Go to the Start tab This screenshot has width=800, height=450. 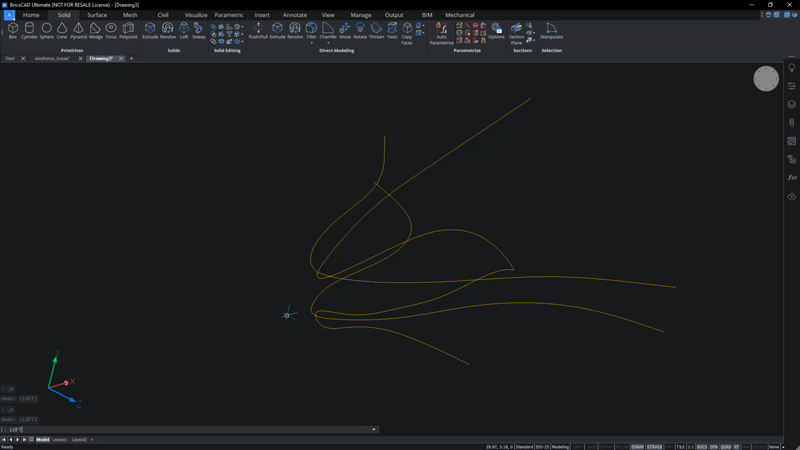coord(10,59)
